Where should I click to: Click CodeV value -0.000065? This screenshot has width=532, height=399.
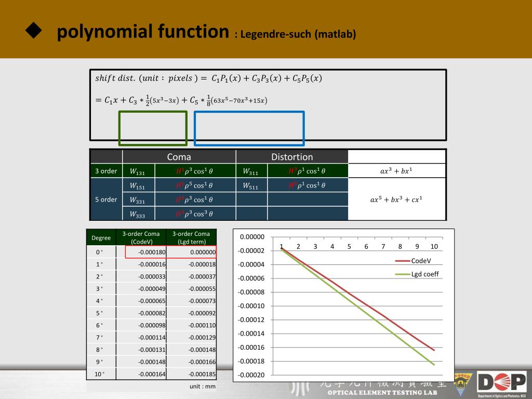[152, 301]
